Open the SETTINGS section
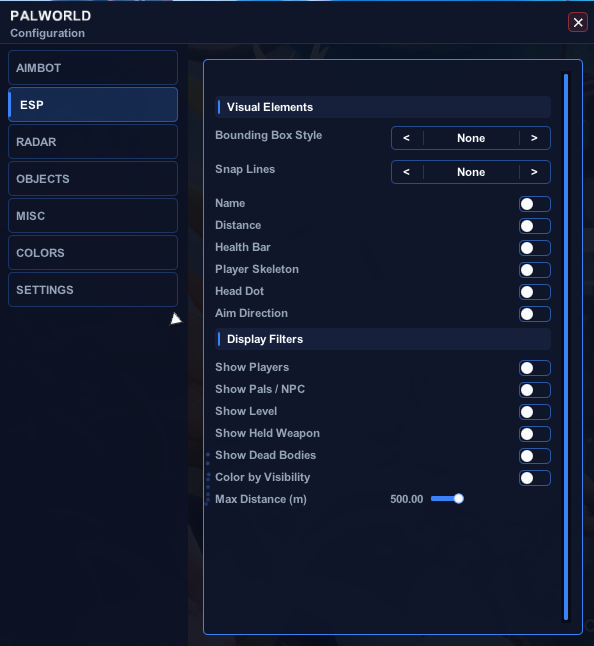This screenshot has height=646, width=594. pyautogui.click(x=93, y=290)
